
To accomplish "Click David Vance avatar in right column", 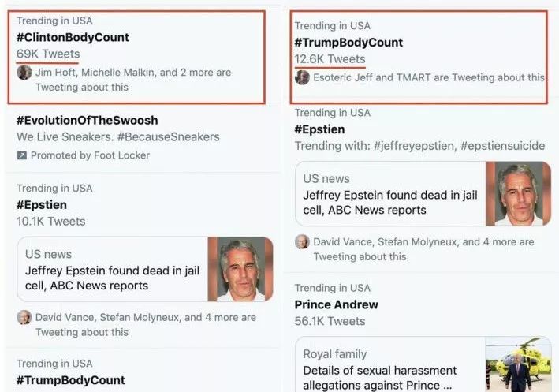I will pos(302,242).
